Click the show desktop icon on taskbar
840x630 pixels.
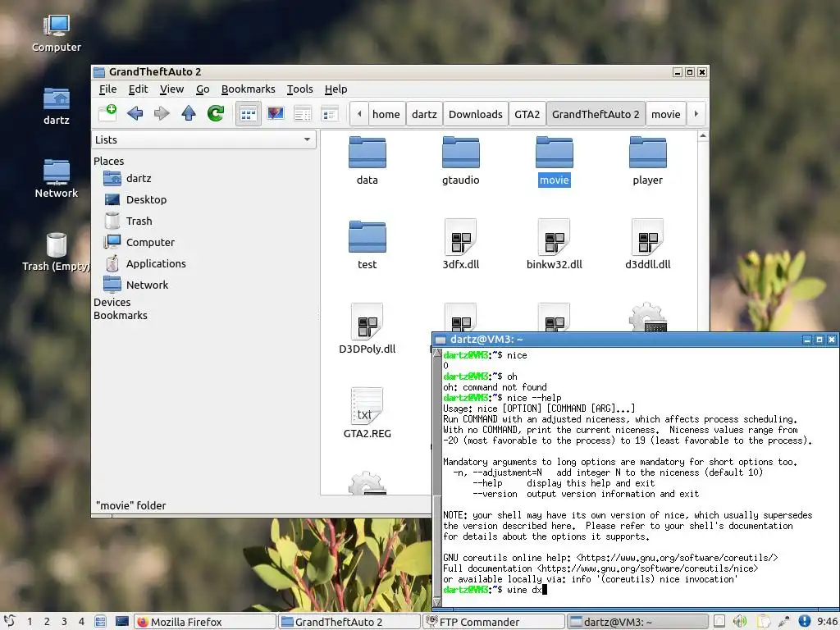point(122,622)
